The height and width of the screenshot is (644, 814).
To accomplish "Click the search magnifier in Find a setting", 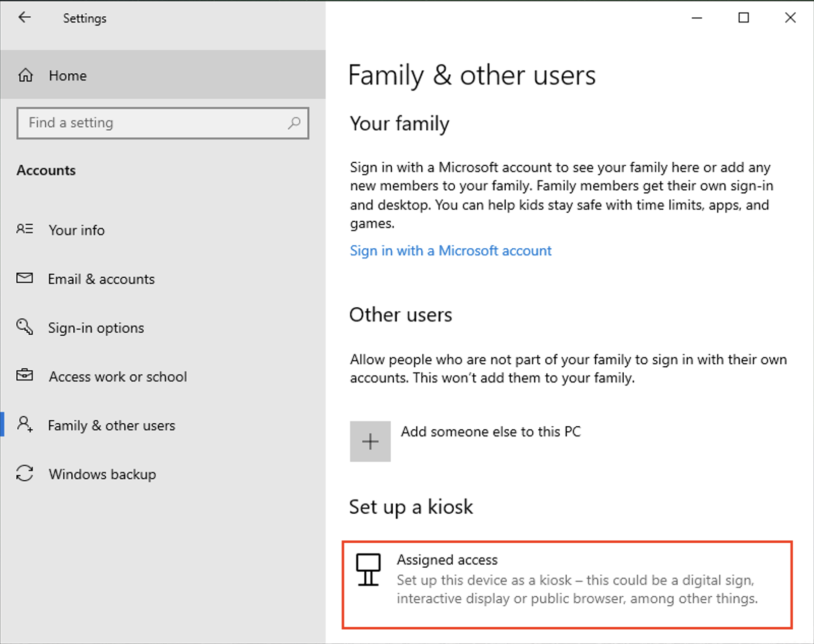I will click(294, 123).
